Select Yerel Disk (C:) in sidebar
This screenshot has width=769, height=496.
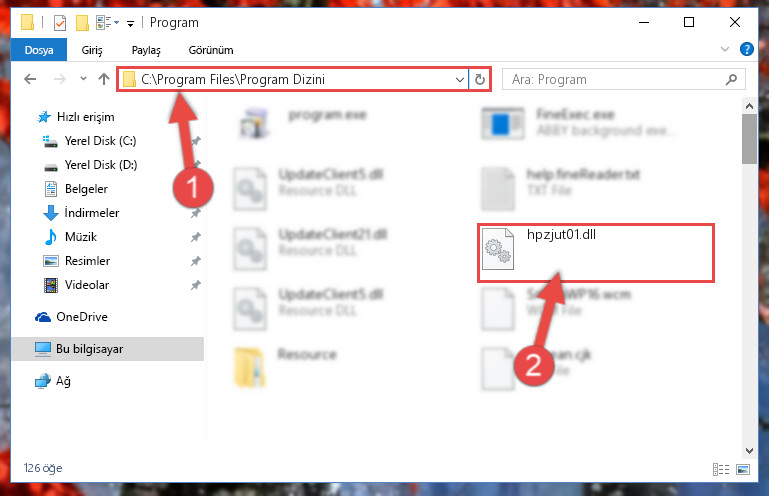100,141
